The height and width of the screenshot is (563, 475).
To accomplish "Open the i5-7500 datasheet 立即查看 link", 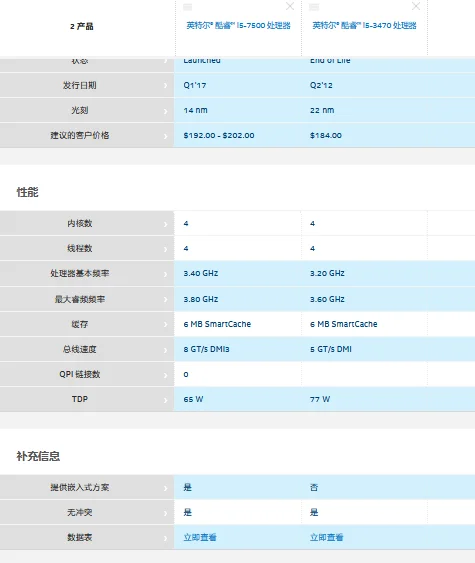I will point(200,538).
